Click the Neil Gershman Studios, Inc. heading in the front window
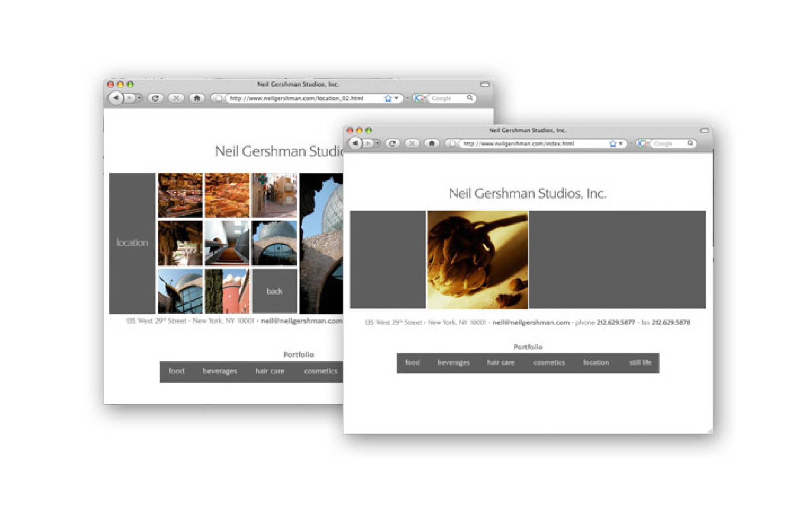 click(x=527, y=193)
